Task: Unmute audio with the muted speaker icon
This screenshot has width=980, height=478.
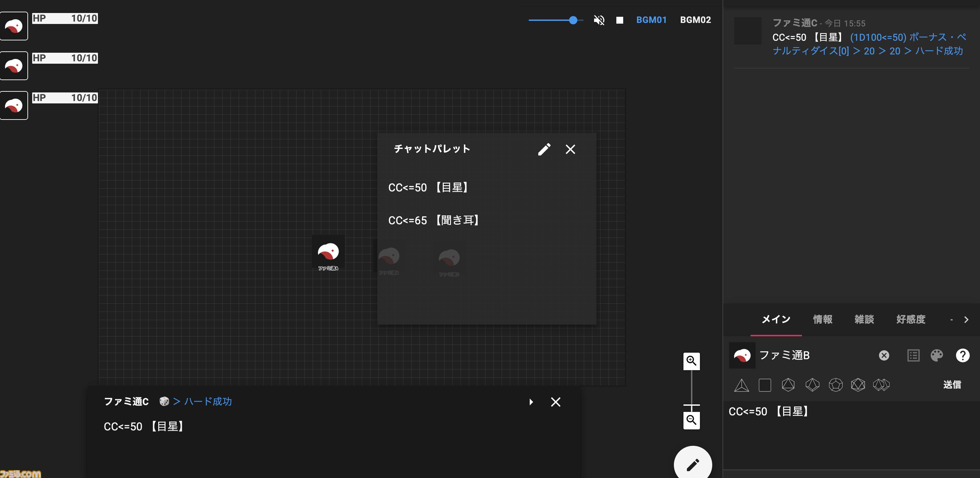Action: (x=599, y=20)
